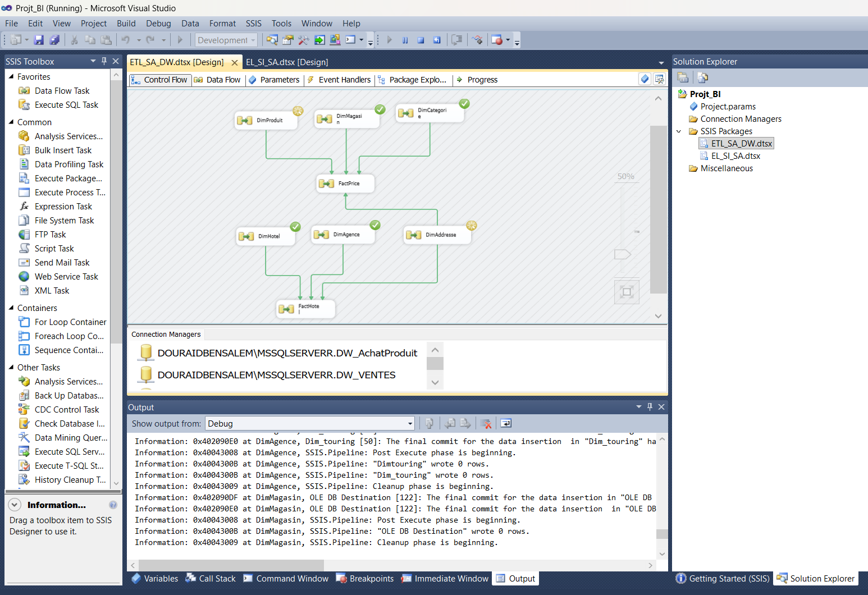Open the document tabs list dropdown arrow
The image size is (868, 595).
[661, 63]
